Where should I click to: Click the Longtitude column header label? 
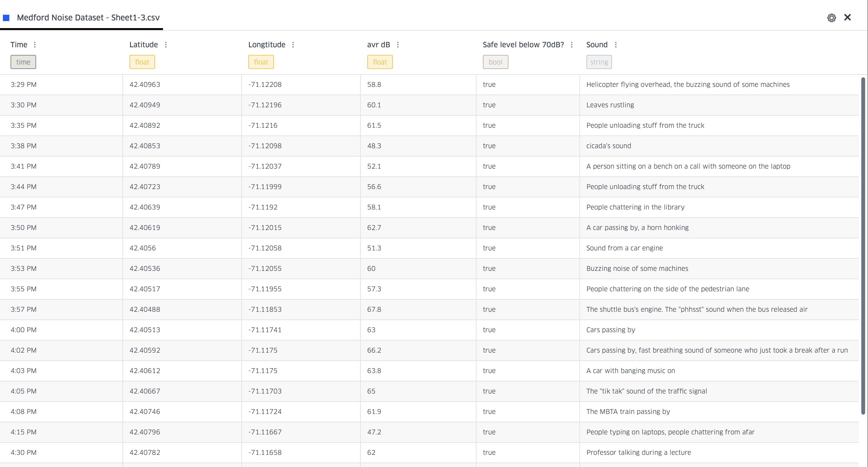[267, 45]
